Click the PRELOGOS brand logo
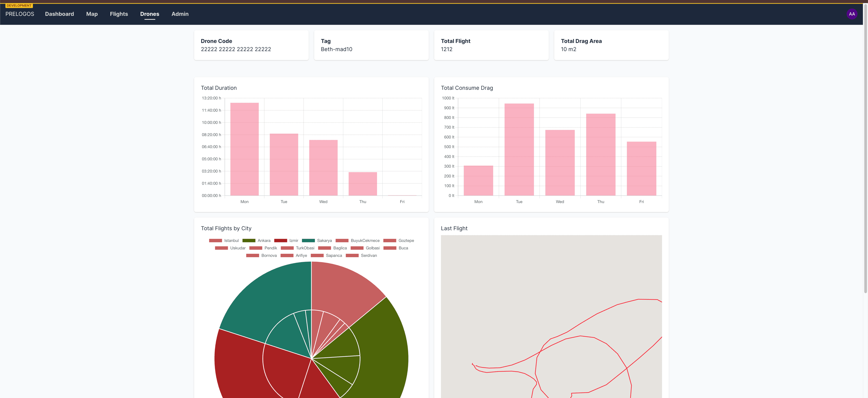Image resolution: width=868 pixels, height=398 pixels. click(19, 14)
